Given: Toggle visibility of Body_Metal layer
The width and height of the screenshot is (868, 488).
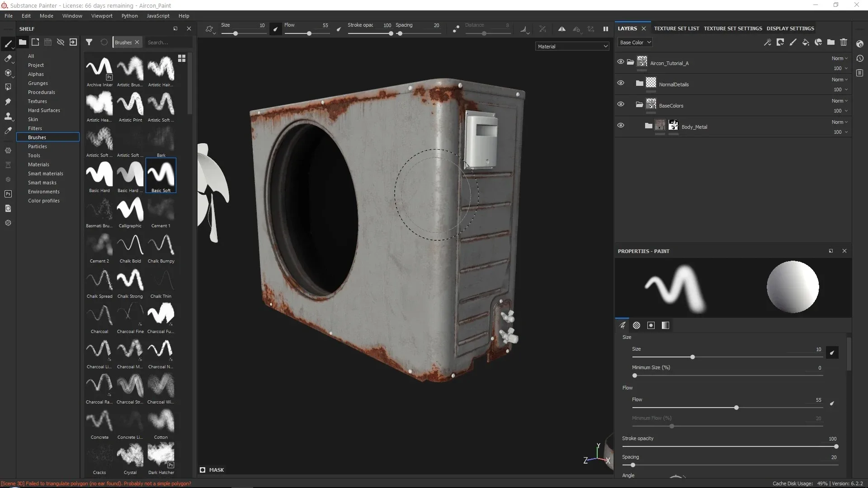Looking at the screenshot, I should click(620, 126).
